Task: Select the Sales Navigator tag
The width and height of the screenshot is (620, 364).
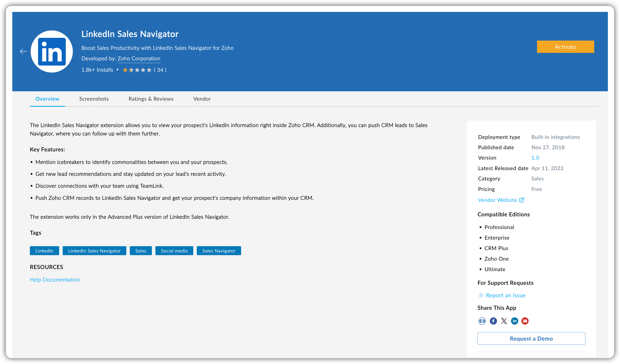Action: click(x=219, y=251)
